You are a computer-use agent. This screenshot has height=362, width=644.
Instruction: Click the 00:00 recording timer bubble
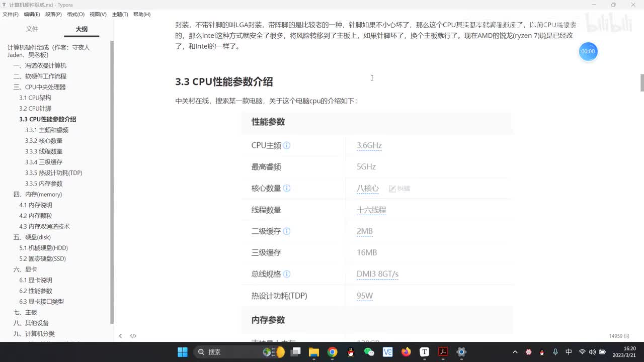click(x=588, y=51)
